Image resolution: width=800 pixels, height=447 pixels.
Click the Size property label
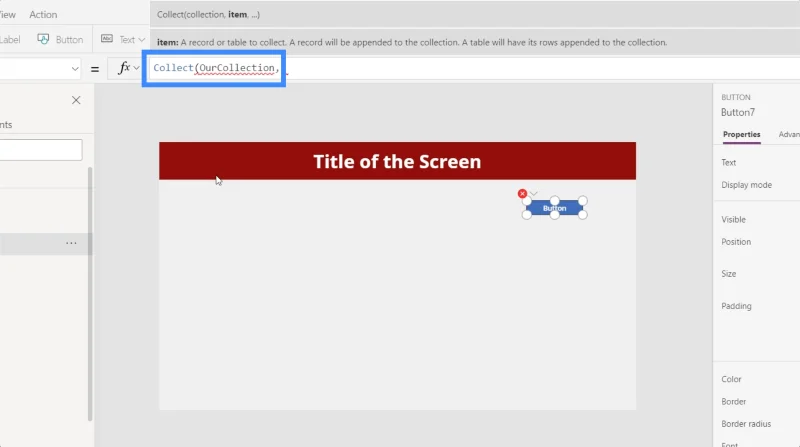pos(729,274)
